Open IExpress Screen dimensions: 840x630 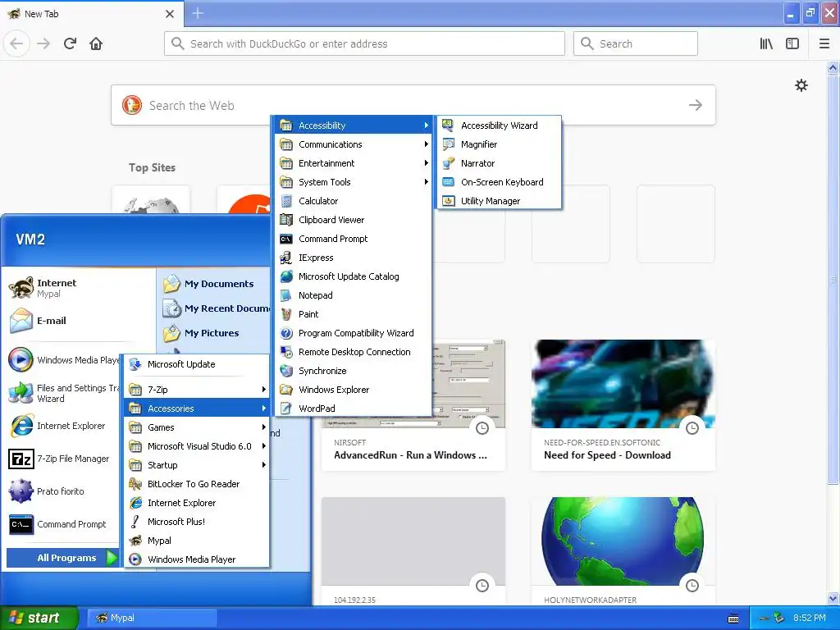tap(354, 258)
